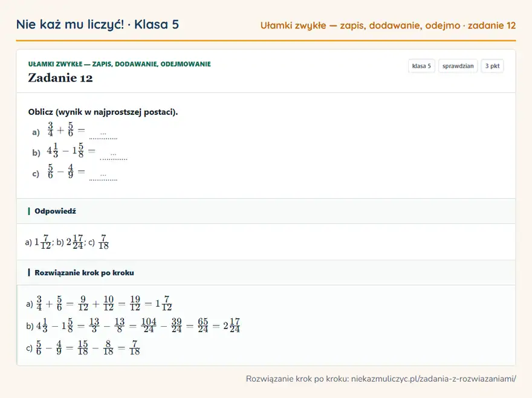
Task: Click the expression 3/4 + 5/6 in exercise a)
Action: coord(66,129)
